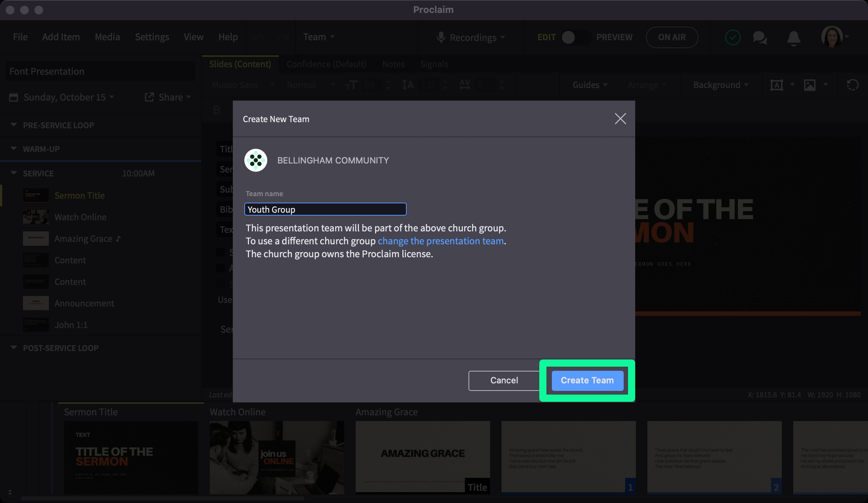The image size is (868, 503).
Task: Open the Media menu
Action: (x=107, y=37)
